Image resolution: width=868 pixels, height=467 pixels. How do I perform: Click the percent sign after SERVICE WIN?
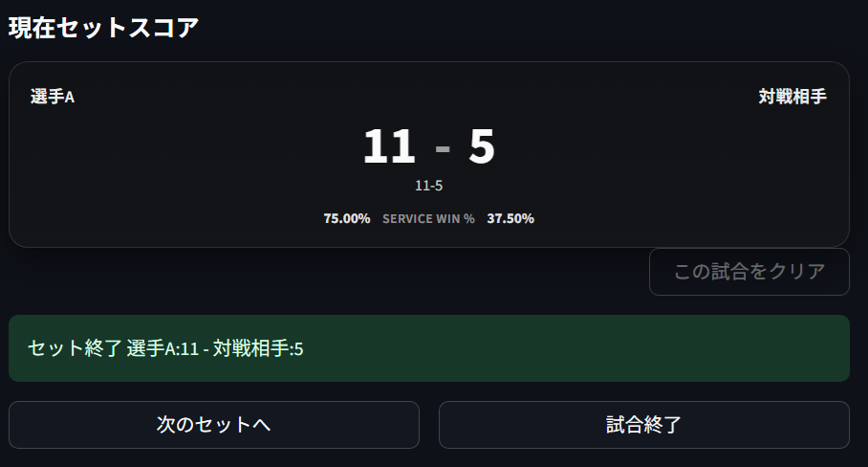click(x=469, y=218)
